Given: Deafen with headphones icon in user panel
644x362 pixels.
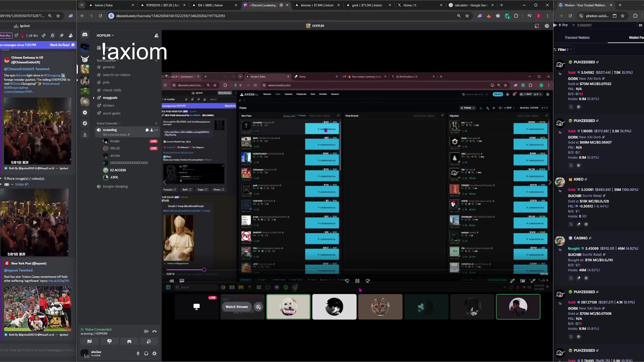Looking at the screenshot, I should pyautogui.click(x=146, y=353).
